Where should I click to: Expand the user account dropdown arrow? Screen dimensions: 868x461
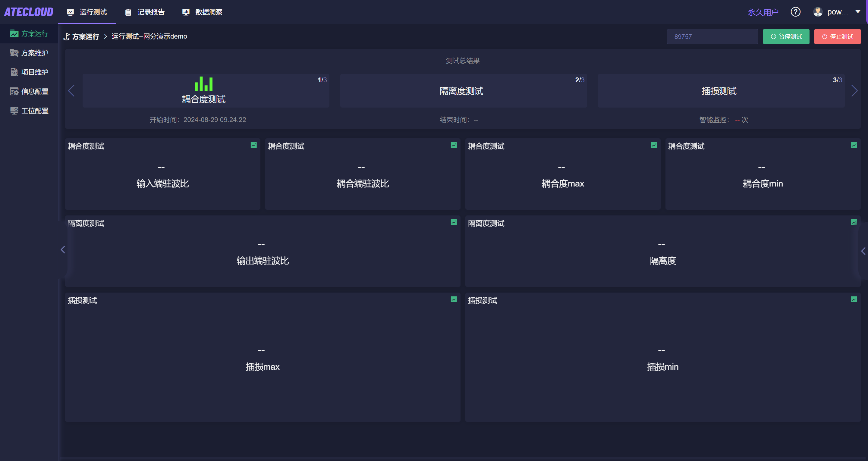[858, 12]
